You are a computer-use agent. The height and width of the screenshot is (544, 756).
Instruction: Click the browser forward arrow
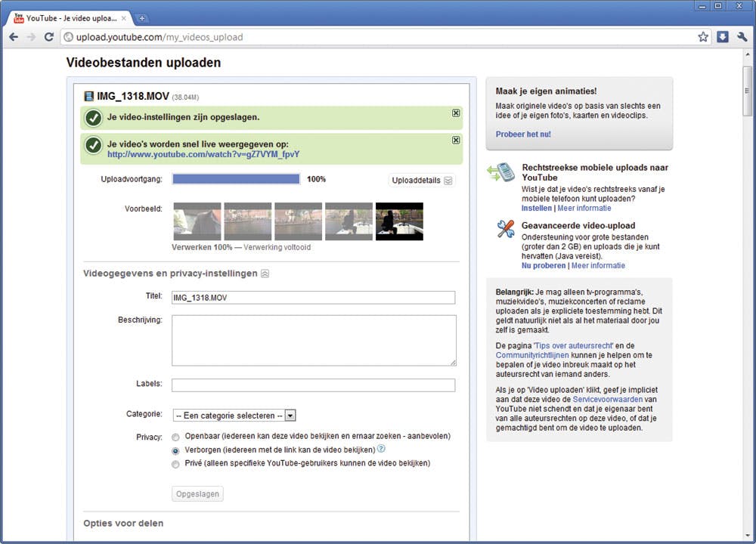[x=31, y=37]
